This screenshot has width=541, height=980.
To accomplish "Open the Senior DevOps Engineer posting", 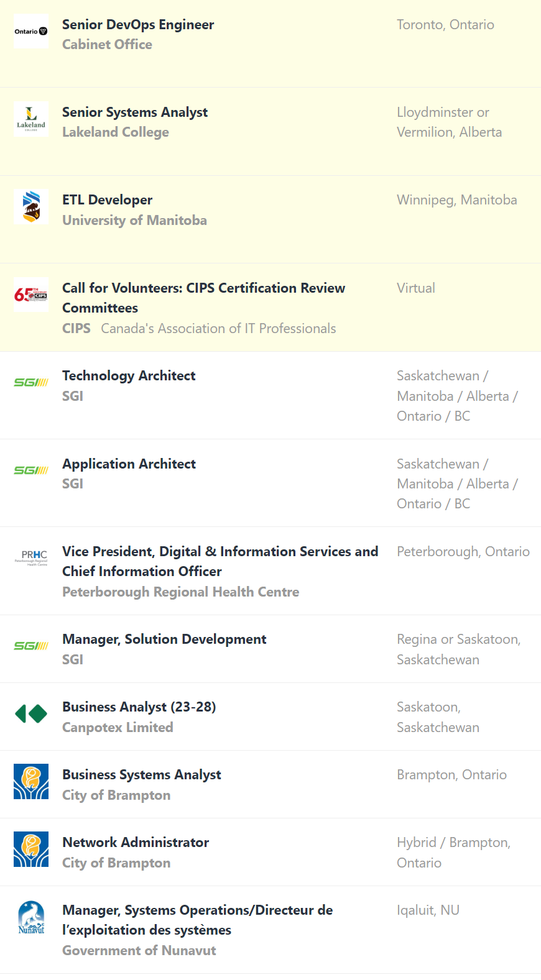I will [138, 25].
